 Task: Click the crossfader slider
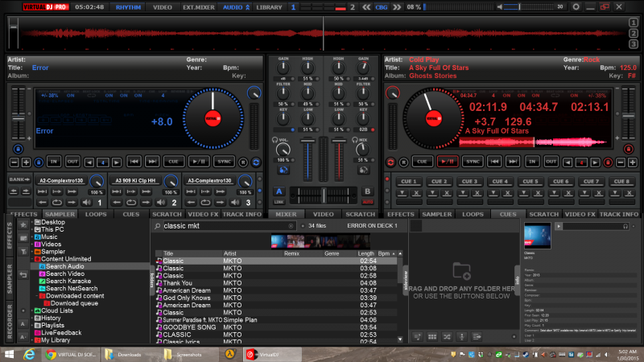pos(324,195)
